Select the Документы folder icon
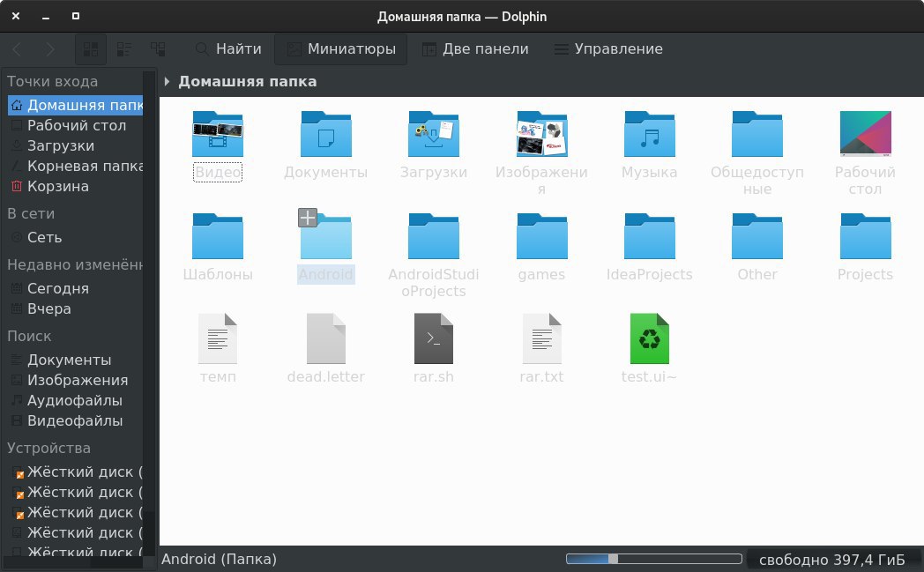This screenshot has height=572, width=924. [326, 134]
